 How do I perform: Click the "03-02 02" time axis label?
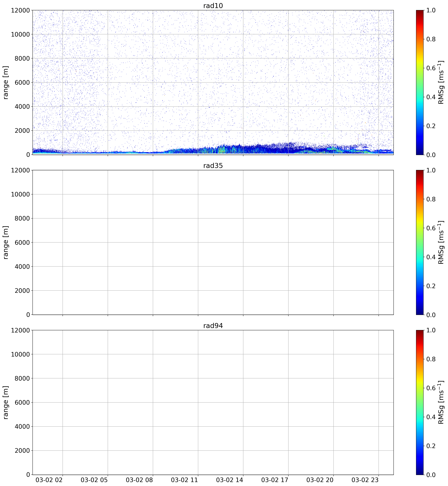pyautogui.click(x=49, y=480)
